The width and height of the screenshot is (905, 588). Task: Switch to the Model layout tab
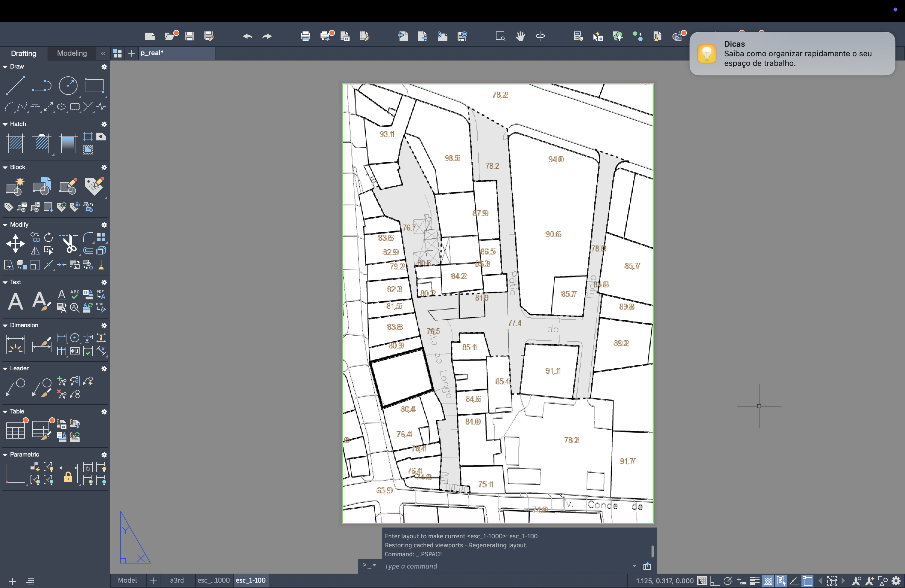[127, 581]
